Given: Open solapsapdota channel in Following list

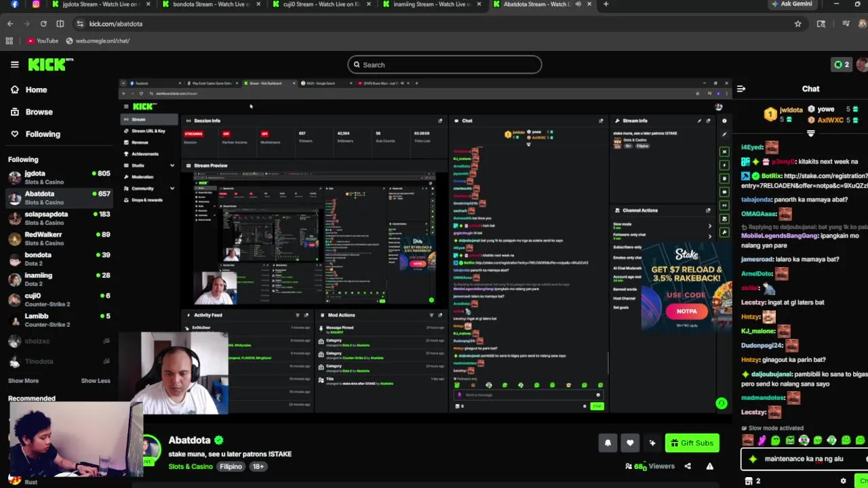Looking at the screenshot, I should coord(59,218).
